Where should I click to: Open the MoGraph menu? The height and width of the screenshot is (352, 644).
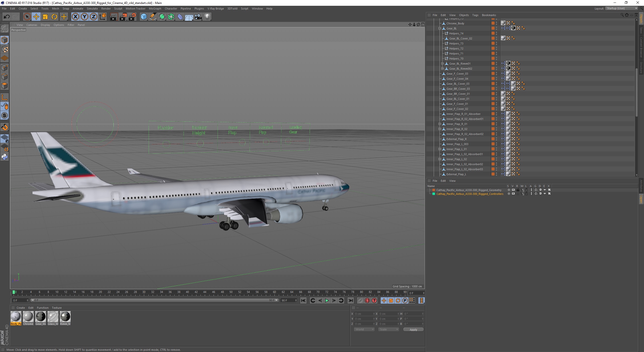point(155,9)
